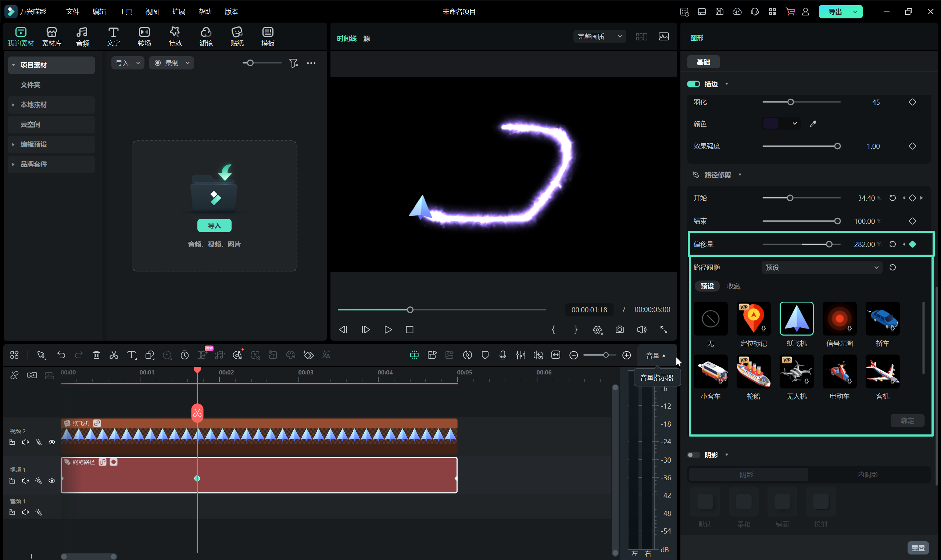941x560 pixels.
Task: Expand the 本地素材 tree item
Action: (33, 104)
